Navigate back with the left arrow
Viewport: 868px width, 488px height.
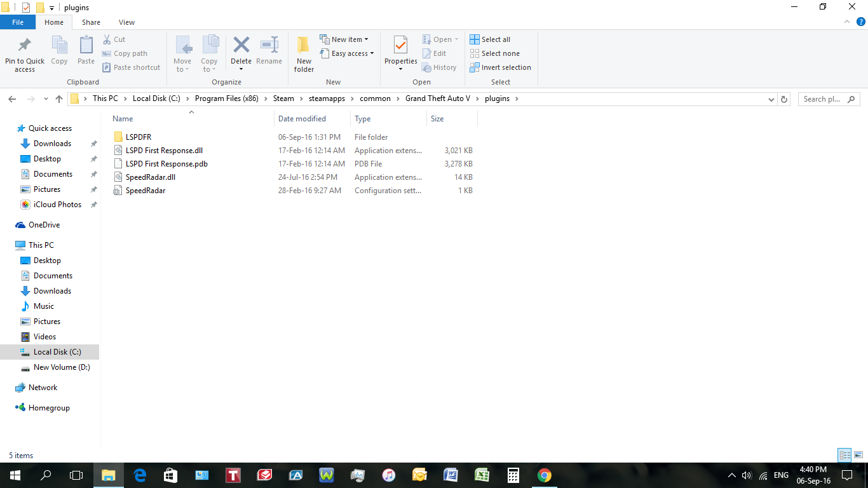12,99
